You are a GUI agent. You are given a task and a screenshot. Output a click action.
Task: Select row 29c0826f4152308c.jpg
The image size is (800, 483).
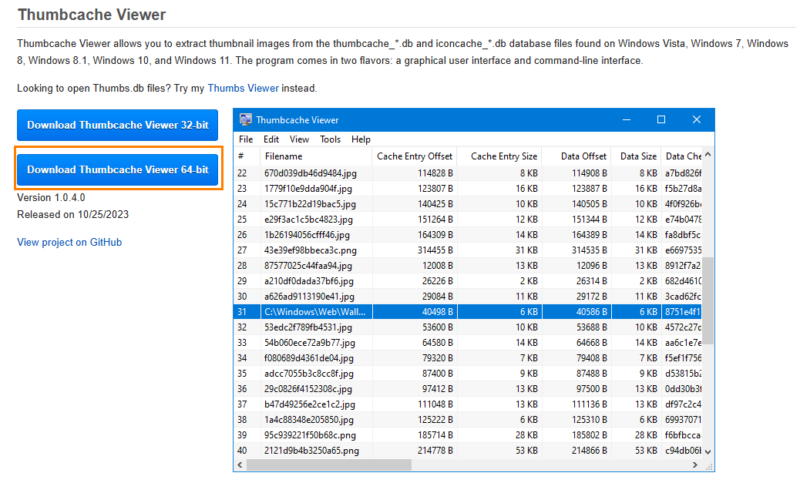(468, 389)
